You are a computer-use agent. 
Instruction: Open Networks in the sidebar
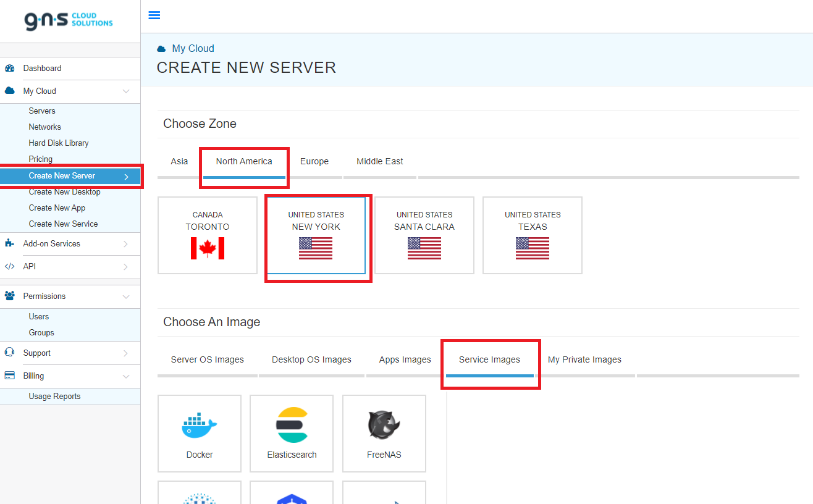[x=45, y=127]
